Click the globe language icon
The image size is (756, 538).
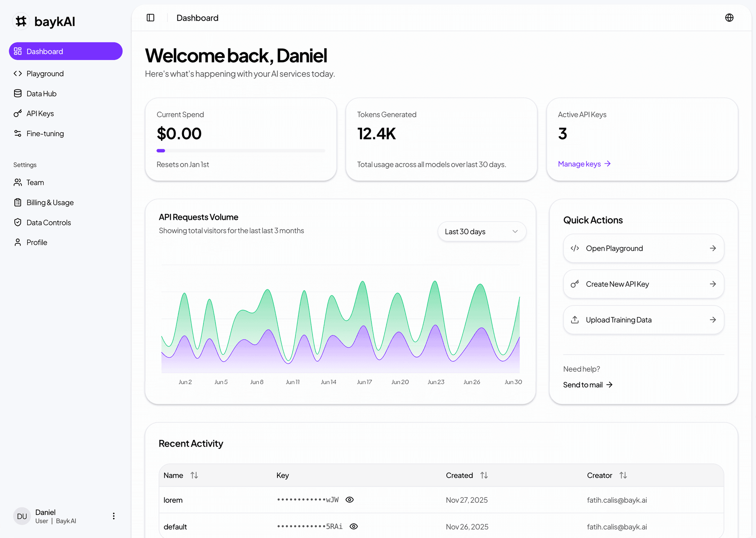[x=729, y=18]
